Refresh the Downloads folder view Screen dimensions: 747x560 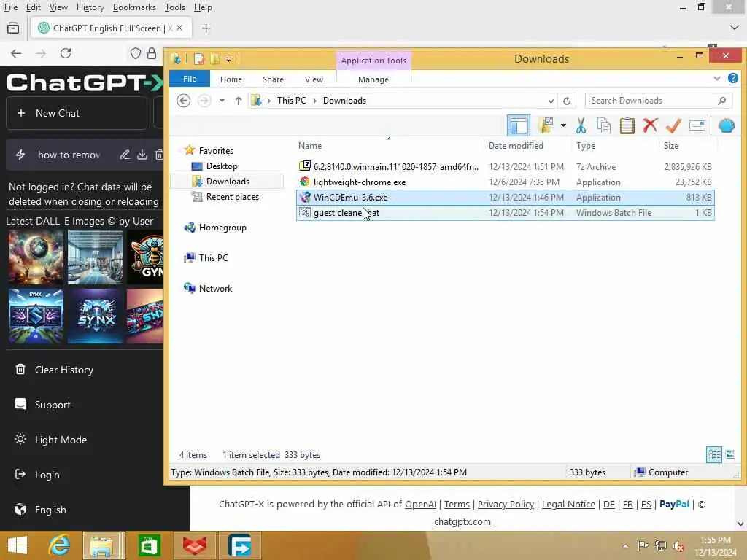tap(566, 101)
